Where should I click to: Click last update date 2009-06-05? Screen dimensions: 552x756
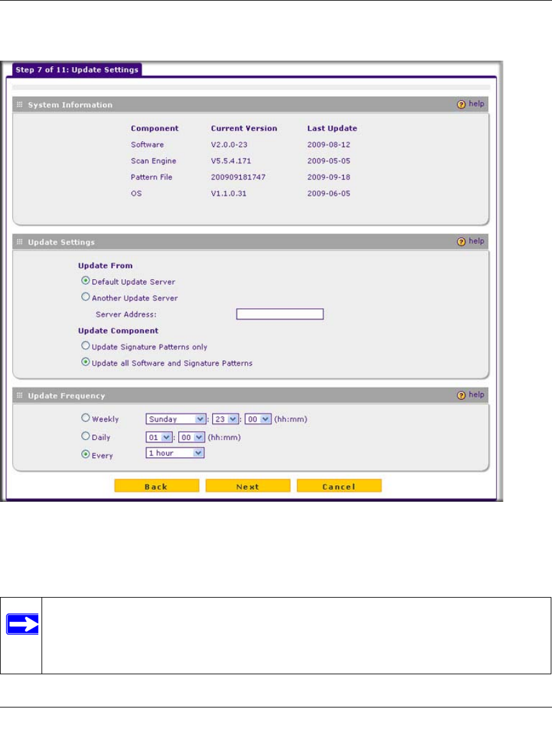point(328,193)
